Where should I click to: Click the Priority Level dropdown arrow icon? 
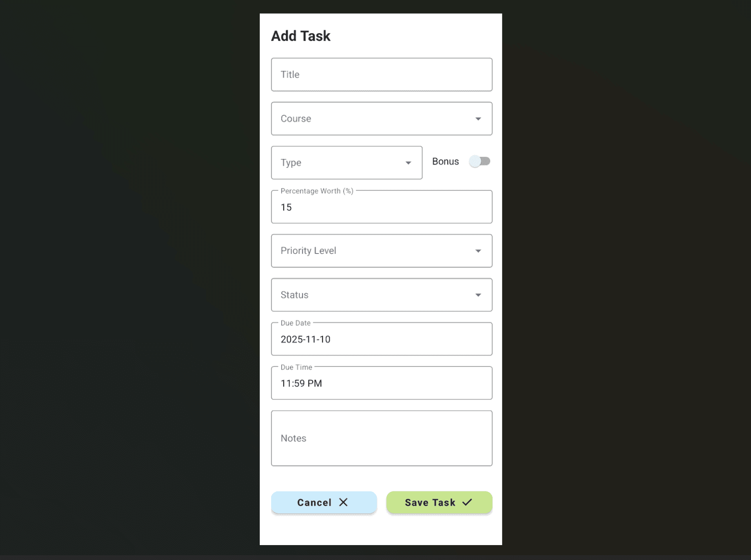point(478,250)
